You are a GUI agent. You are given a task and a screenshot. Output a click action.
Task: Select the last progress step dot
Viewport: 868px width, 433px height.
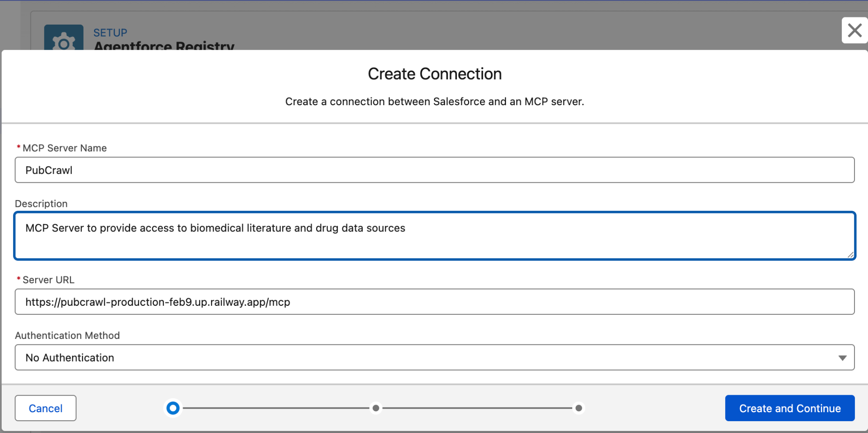(579, 408)
